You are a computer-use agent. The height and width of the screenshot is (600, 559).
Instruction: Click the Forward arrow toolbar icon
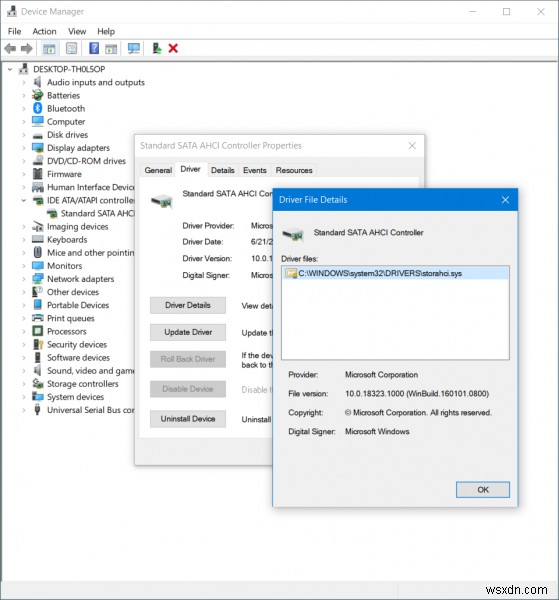click(x=26, y=49)
